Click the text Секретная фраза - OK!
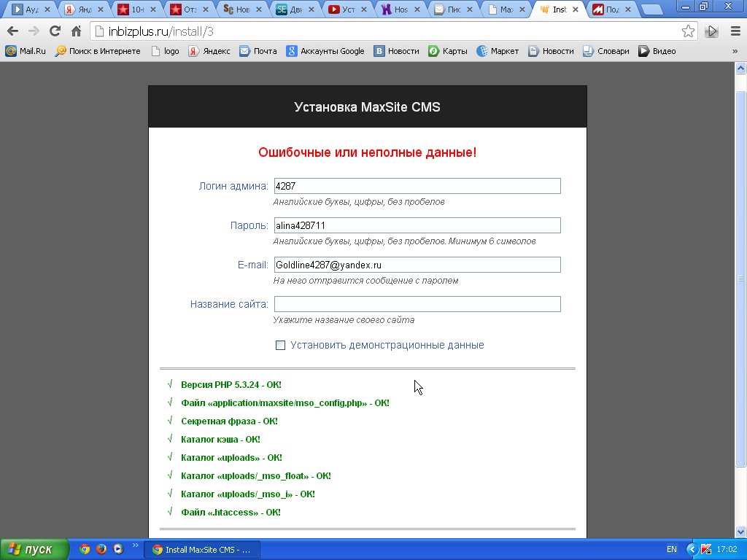 (229, 421)
